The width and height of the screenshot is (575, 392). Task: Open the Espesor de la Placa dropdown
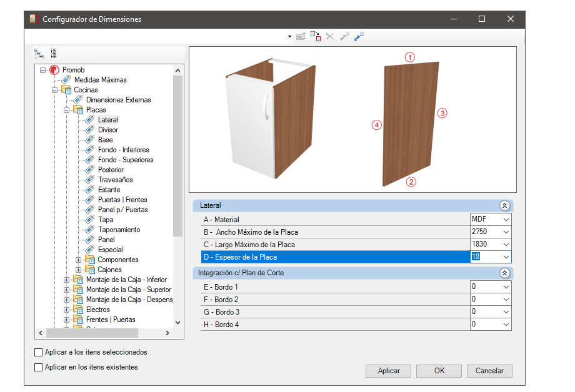pos(506,257)
